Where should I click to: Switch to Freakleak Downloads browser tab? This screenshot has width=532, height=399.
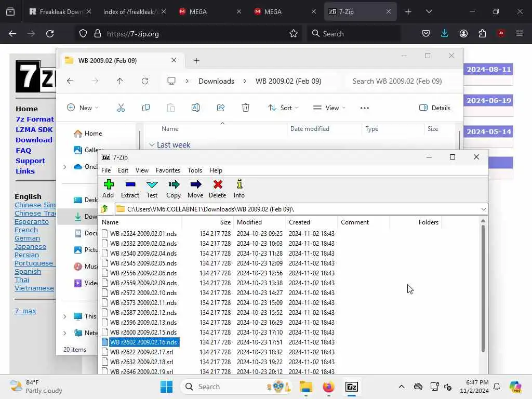point(60,11)
